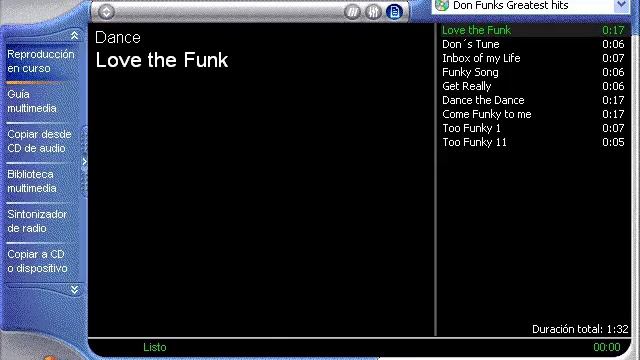Click the Duración total: 1:32 label
Image resolution: width=640 pixels, height=360 pixels.
[x=580, y=329]
